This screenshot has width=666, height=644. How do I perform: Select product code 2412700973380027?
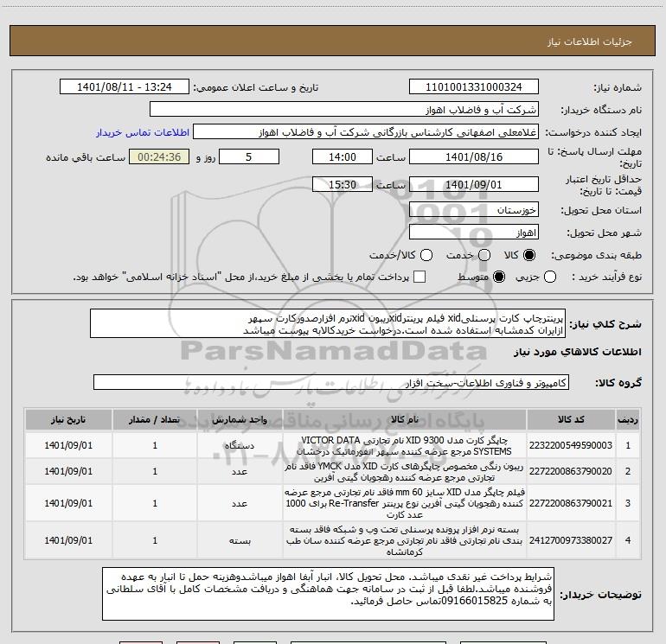571,540
